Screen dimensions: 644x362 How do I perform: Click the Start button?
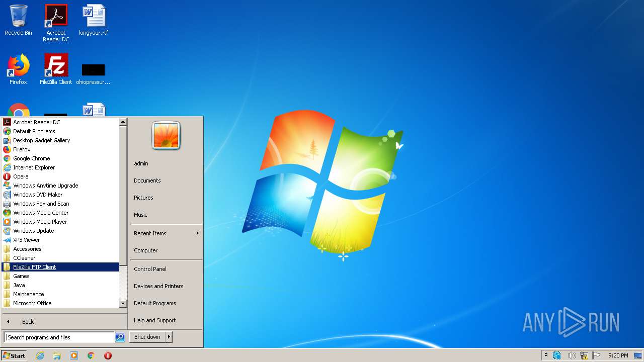click(x=14, y=355)
